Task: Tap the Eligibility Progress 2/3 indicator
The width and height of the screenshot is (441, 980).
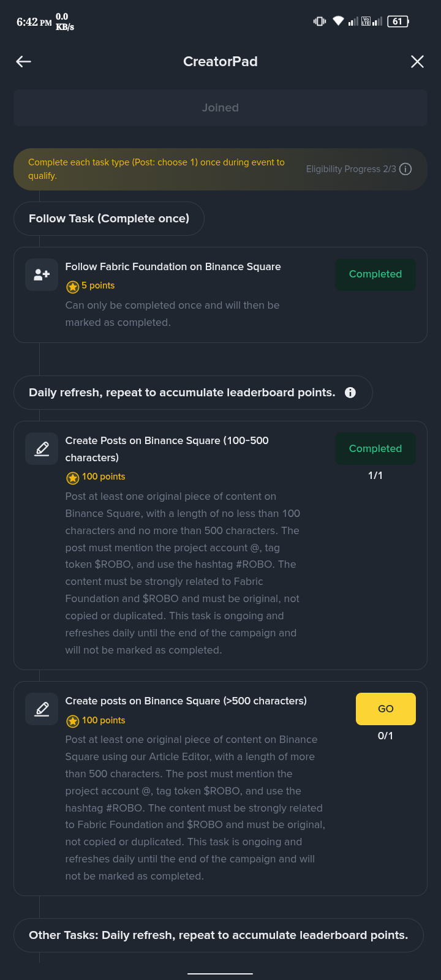Action: tap(351, 169)
